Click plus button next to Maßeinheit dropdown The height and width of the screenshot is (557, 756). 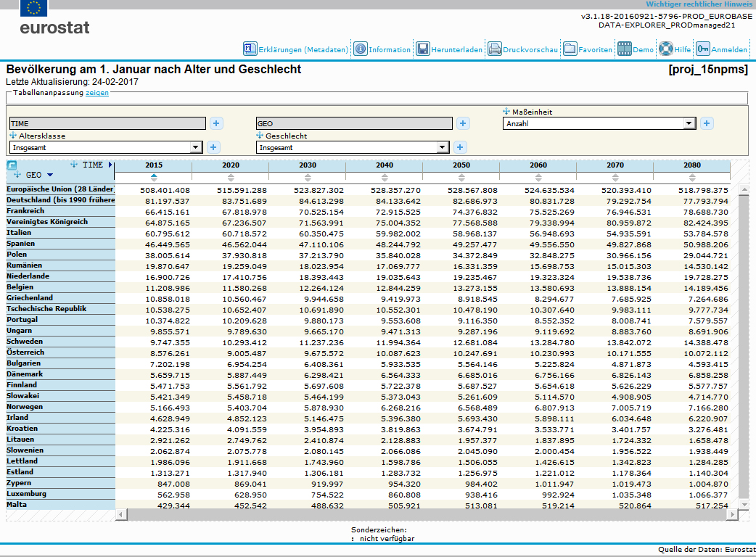(707, 123)
